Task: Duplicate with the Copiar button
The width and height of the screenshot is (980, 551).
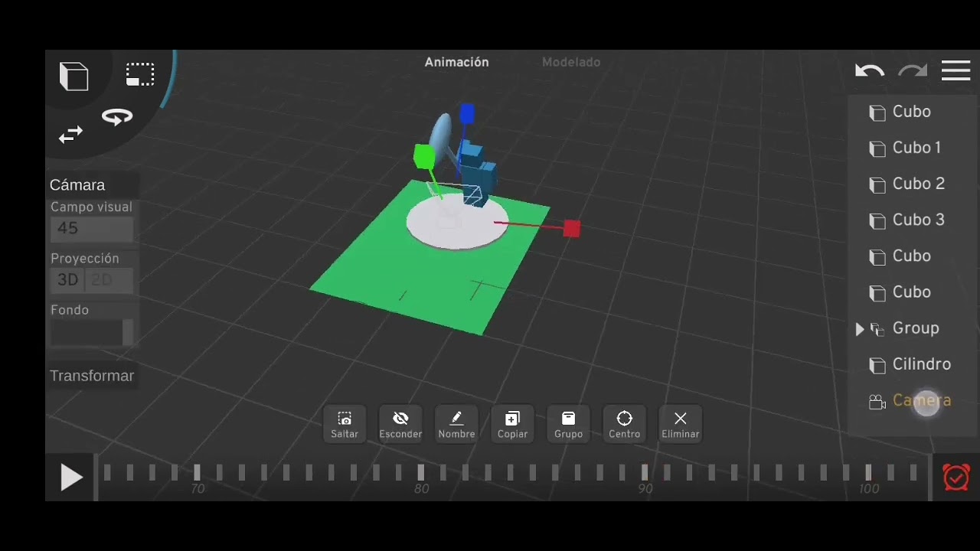Action: pyautogui.click(x=512, y=424)
